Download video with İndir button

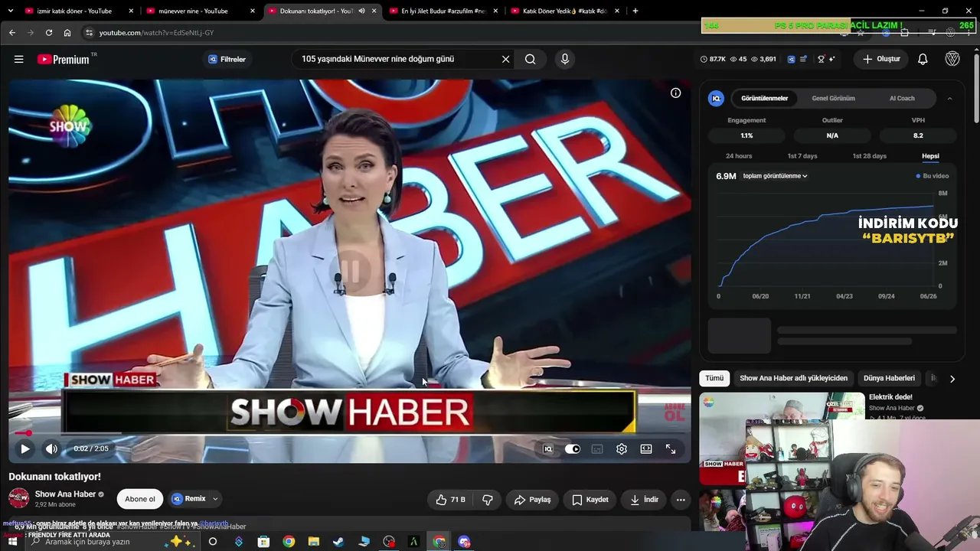tap(644, 500)
